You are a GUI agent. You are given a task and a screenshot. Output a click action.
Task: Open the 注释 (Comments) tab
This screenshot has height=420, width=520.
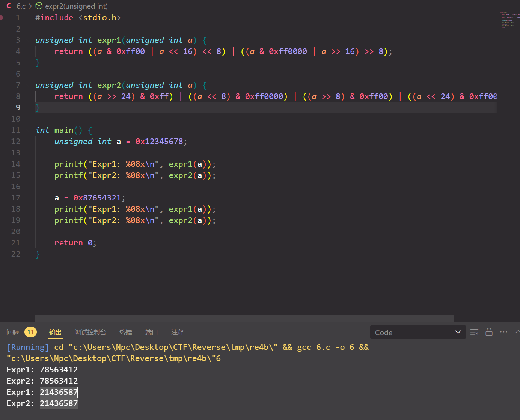(x=177, y=332)
